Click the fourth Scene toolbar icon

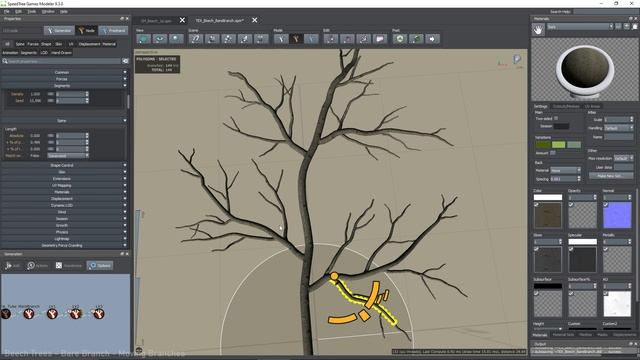244,39
